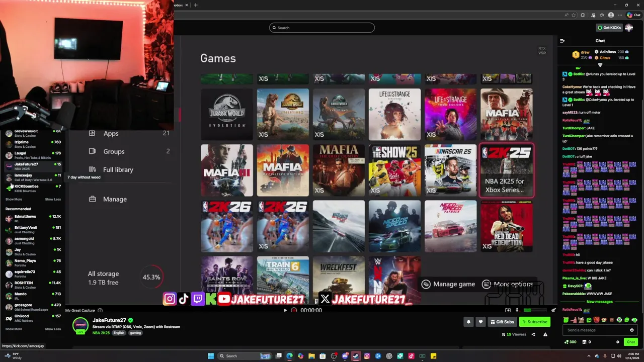Open the user profile avatar menu
The image size is (644, 362).
629,28
